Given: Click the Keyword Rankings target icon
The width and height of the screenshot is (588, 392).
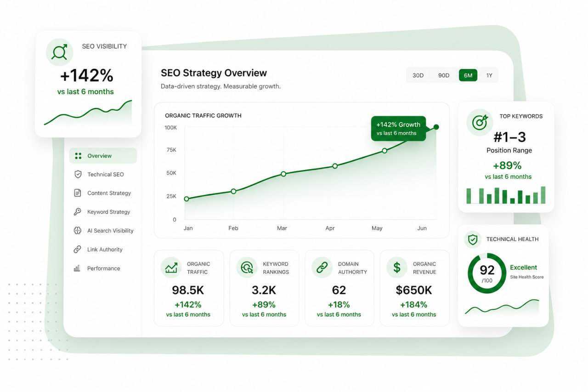Looking at the screenshot, I should point(247,267).
